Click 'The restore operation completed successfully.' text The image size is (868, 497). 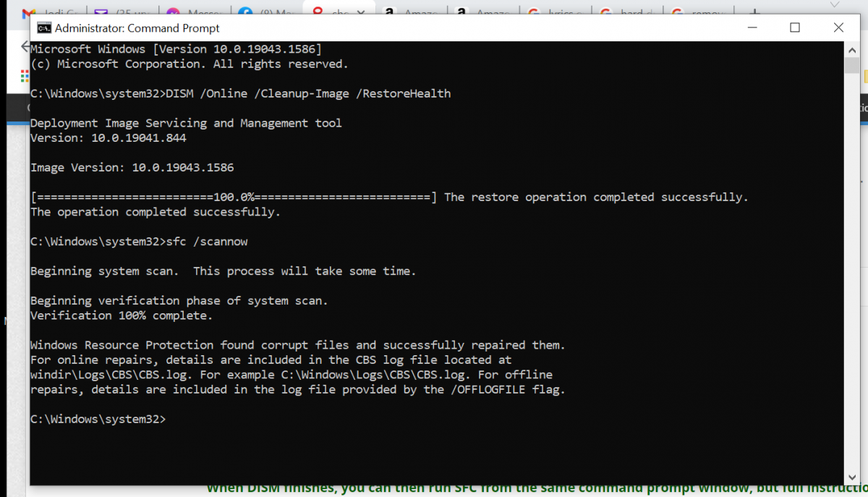pyautogui.click(x=596, y=197)
